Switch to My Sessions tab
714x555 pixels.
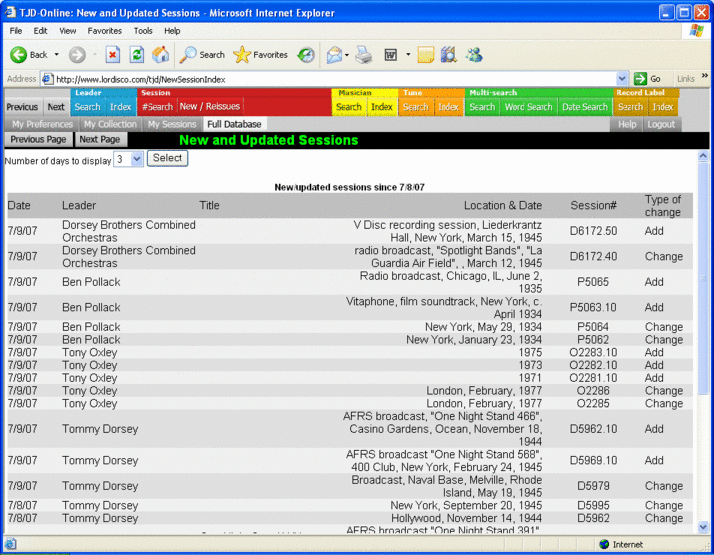pos(172,124)
